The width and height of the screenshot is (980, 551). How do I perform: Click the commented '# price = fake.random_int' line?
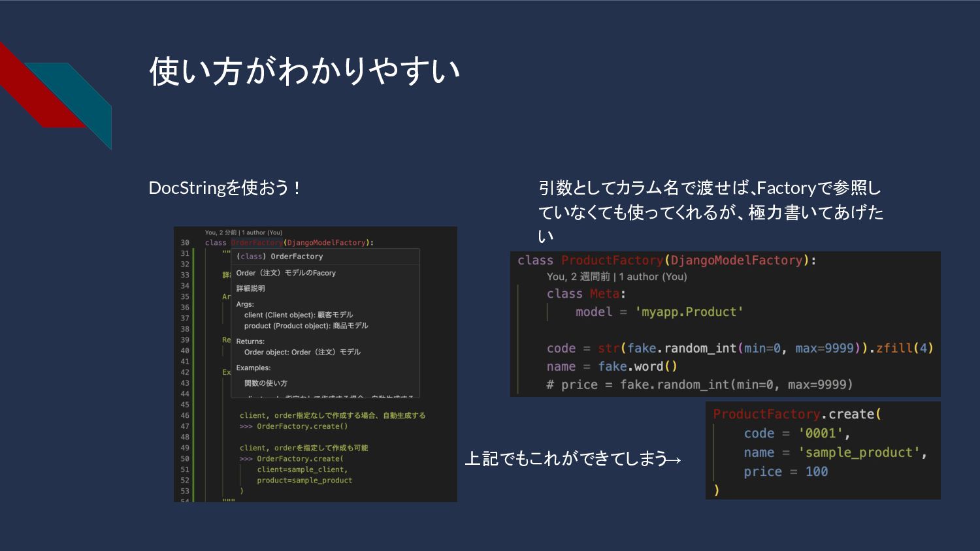point(700,385)
